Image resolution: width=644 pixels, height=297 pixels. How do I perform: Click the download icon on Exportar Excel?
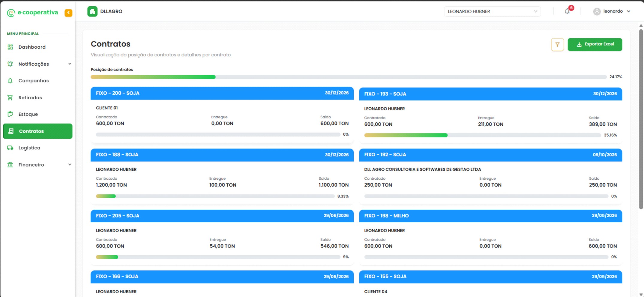tap(579, 44)
